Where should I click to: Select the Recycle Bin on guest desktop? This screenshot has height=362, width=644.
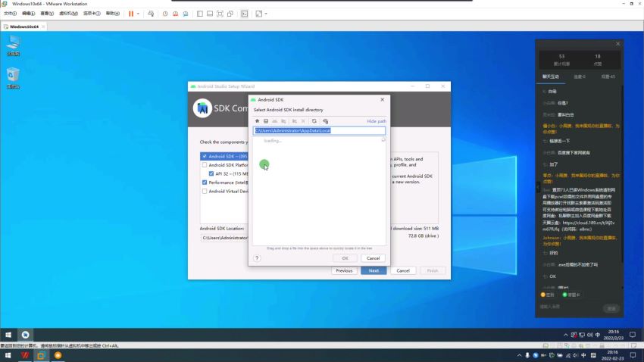coord(13,78)
